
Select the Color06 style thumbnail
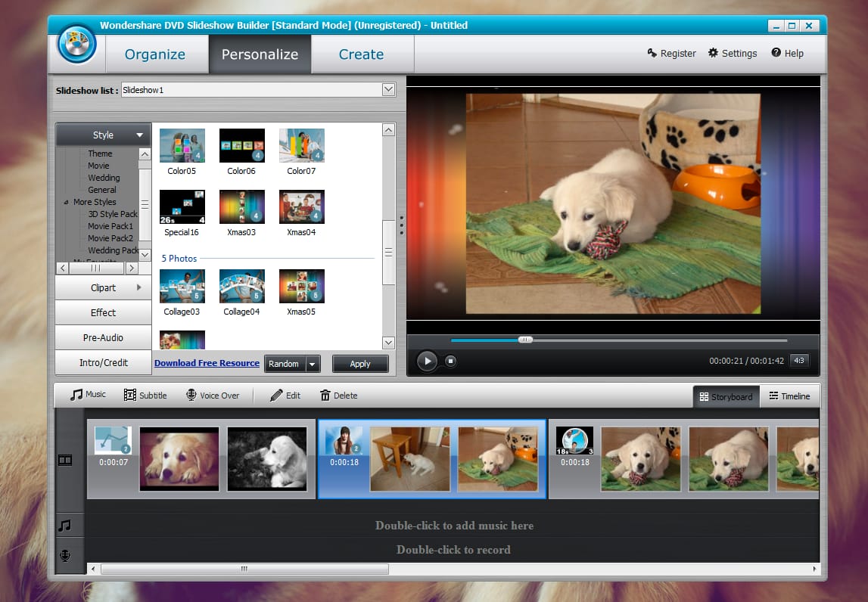coord(242,145)
